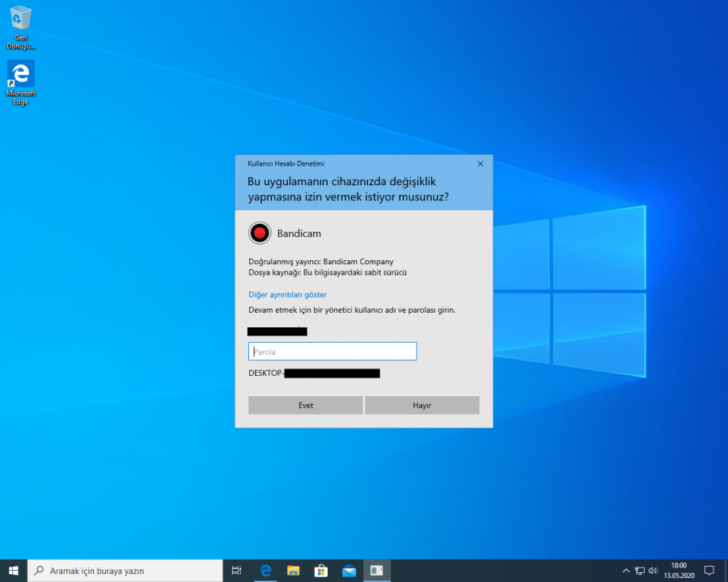The width and height of the screenshot is (728, 582).
Task: Click the 'Show desktop' sliver at taskbar end
Action: 726,571
